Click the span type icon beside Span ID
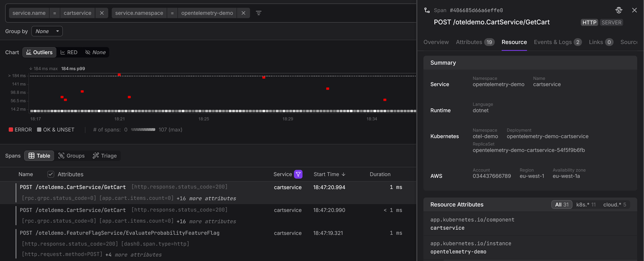 point(427,10)
